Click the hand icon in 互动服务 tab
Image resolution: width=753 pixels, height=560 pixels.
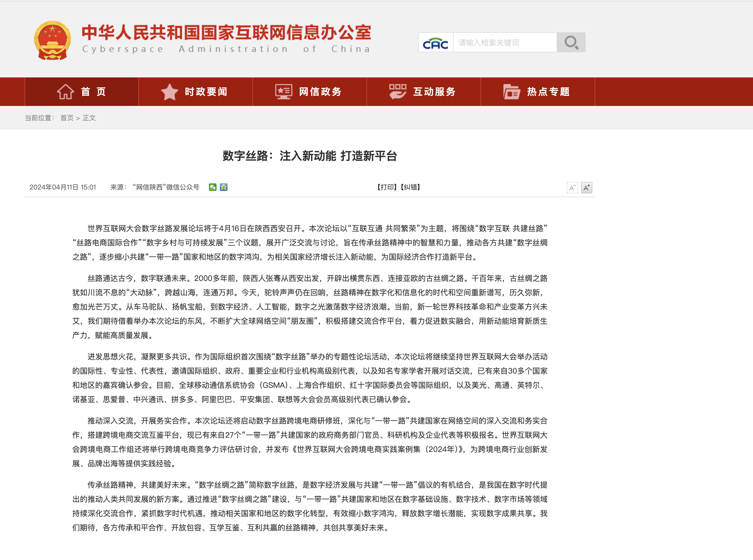397,91
